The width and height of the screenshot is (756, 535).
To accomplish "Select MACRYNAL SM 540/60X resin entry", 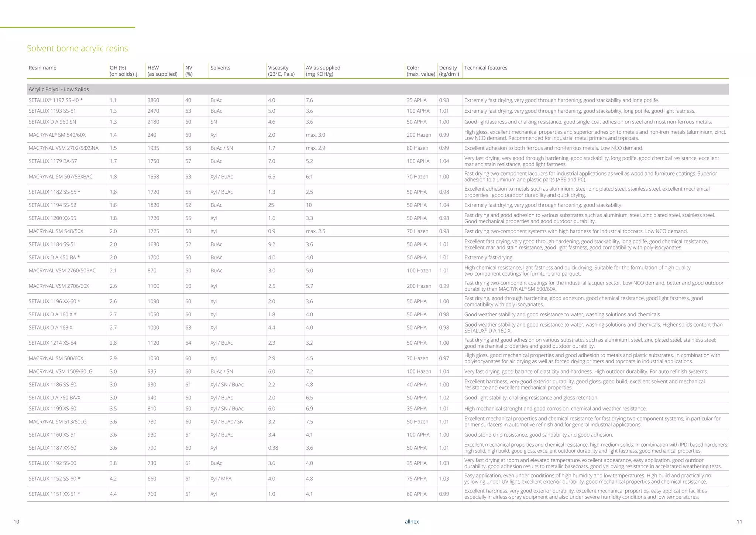I will coord(57,135).
